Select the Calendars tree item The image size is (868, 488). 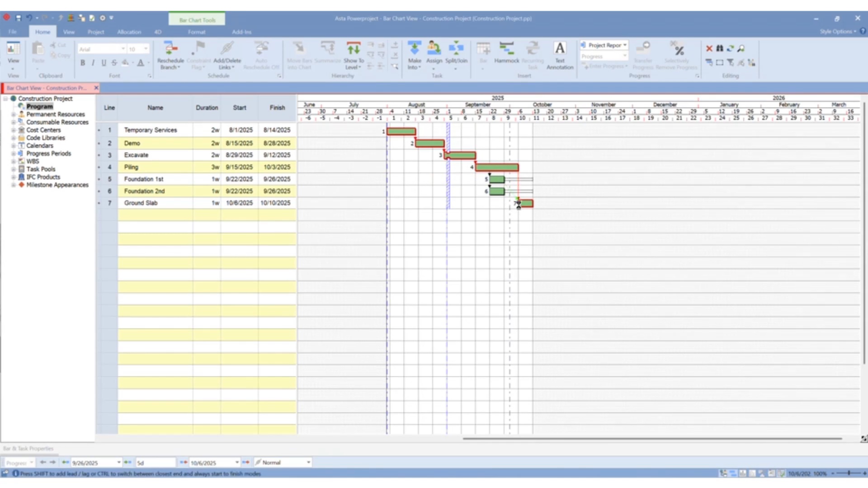click(40, 145)
